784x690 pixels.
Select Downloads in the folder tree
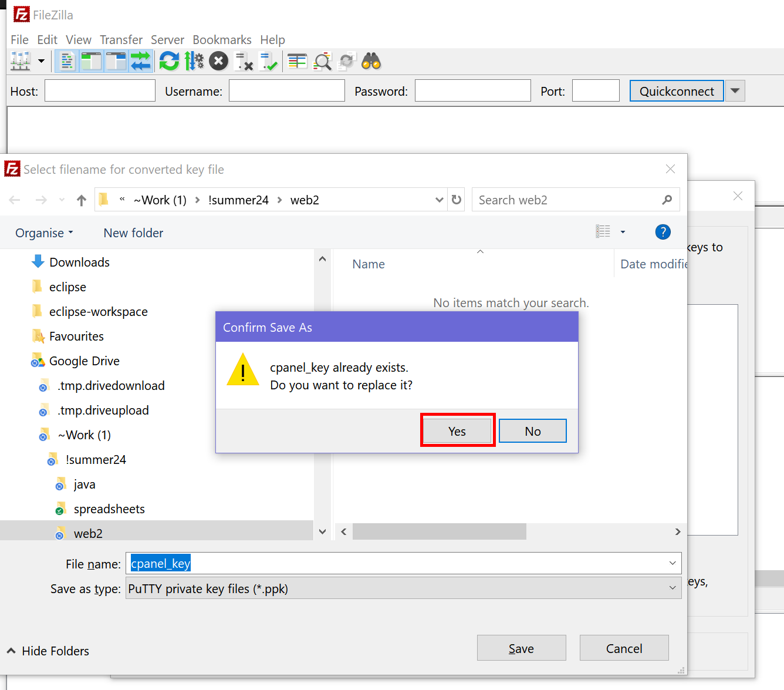(x=79, y=262)
